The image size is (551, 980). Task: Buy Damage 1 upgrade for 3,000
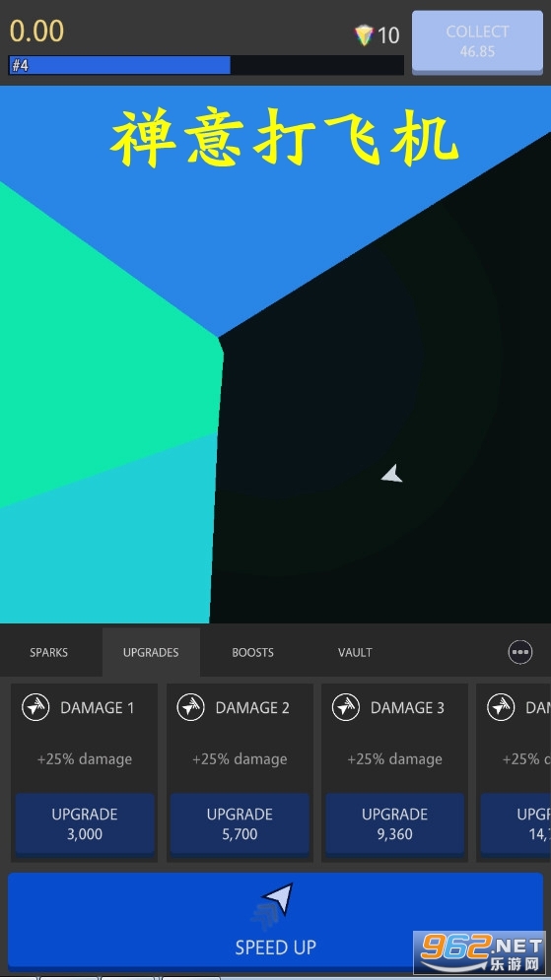[85, 823]
